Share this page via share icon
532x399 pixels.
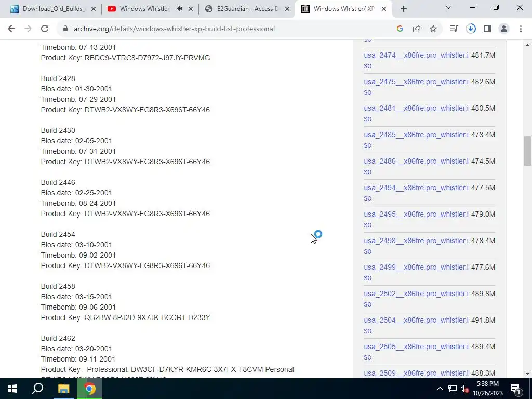(417, 29)
